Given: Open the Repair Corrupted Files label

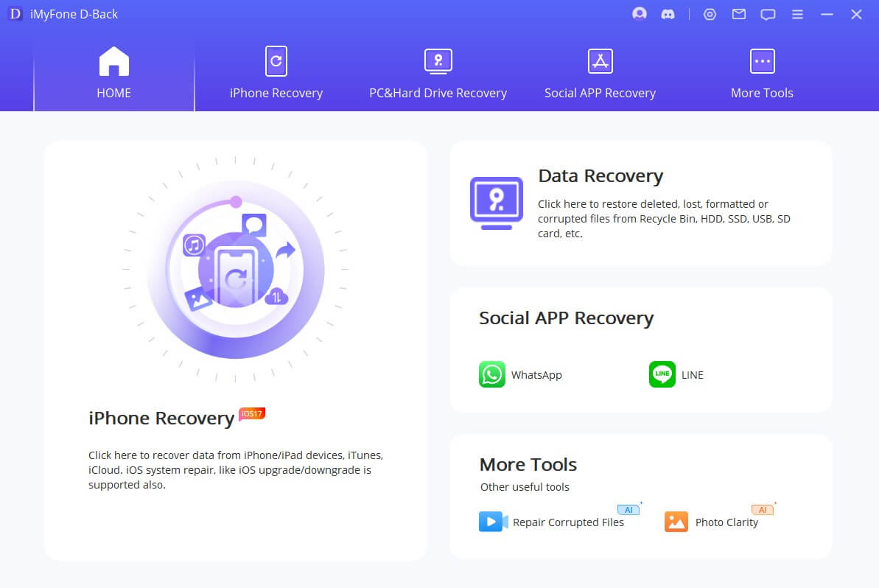Looking at the screenshot, I should (568, 522).
